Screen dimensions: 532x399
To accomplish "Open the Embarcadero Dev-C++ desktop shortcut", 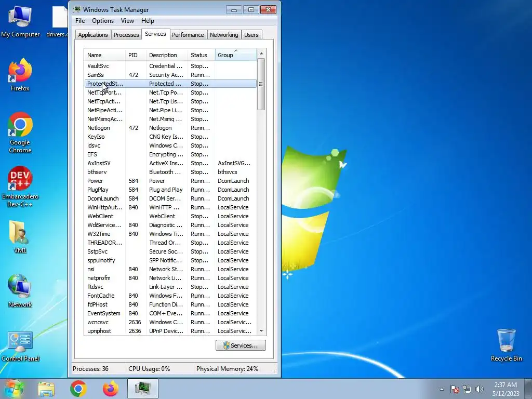I will click(20, 187).
